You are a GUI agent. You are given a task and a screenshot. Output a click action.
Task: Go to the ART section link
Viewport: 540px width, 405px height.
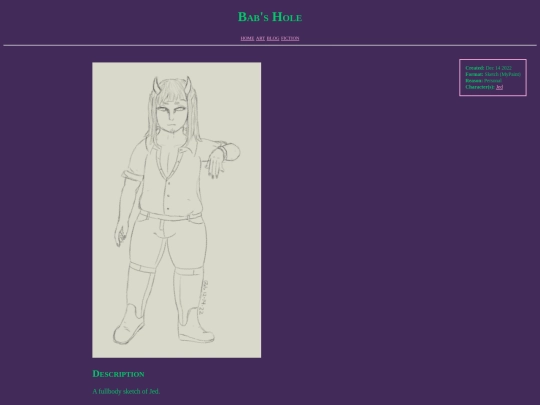[x=260, y=38]
